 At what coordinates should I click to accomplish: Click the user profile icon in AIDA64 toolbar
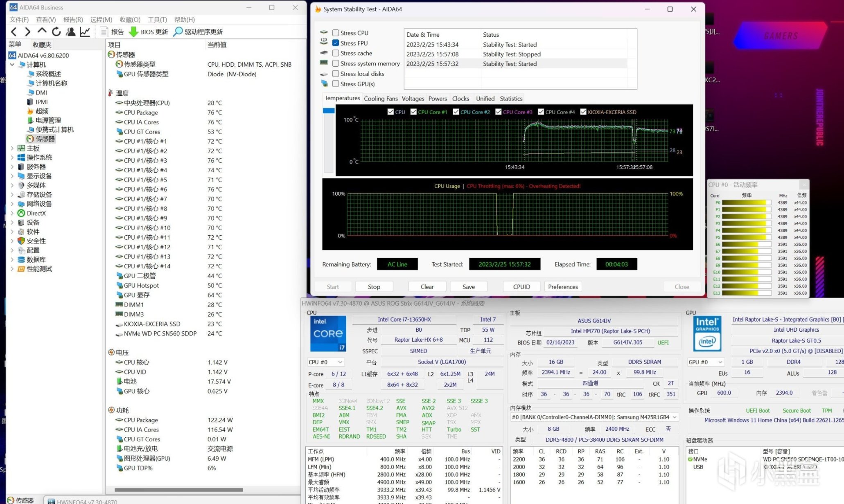70,32
